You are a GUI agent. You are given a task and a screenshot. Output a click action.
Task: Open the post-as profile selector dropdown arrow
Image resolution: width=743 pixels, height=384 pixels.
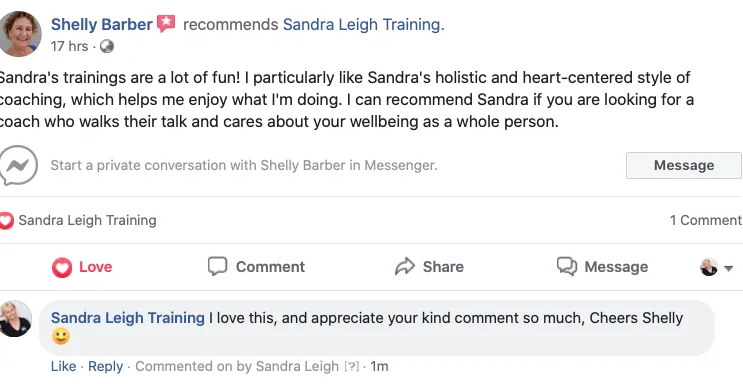(728, 268)
